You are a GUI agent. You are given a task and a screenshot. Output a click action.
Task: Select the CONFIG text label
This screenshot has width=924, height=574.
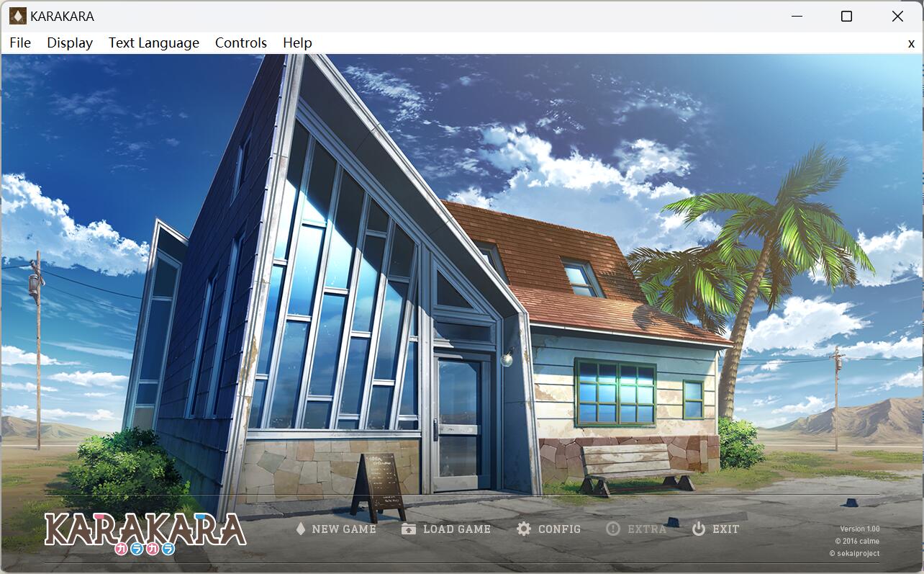559,529
